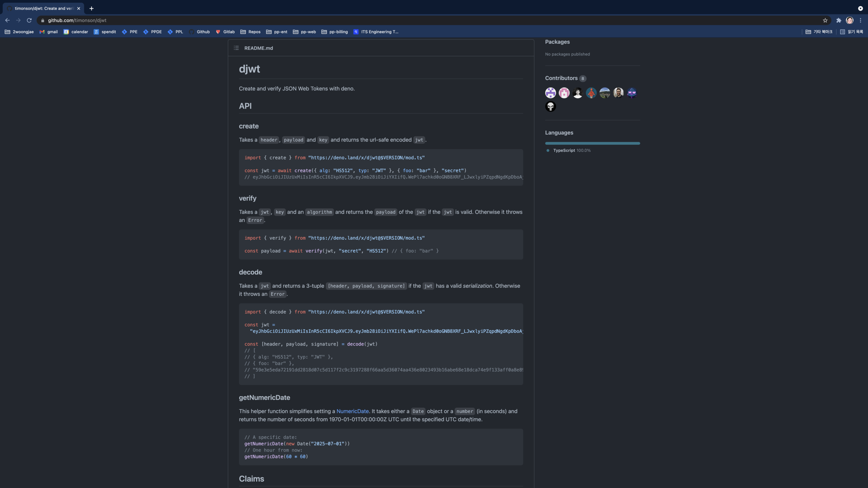The height and width of the screenshot is (488, 868).
Task: Open the Contributors section link
Action: (561, 78)
